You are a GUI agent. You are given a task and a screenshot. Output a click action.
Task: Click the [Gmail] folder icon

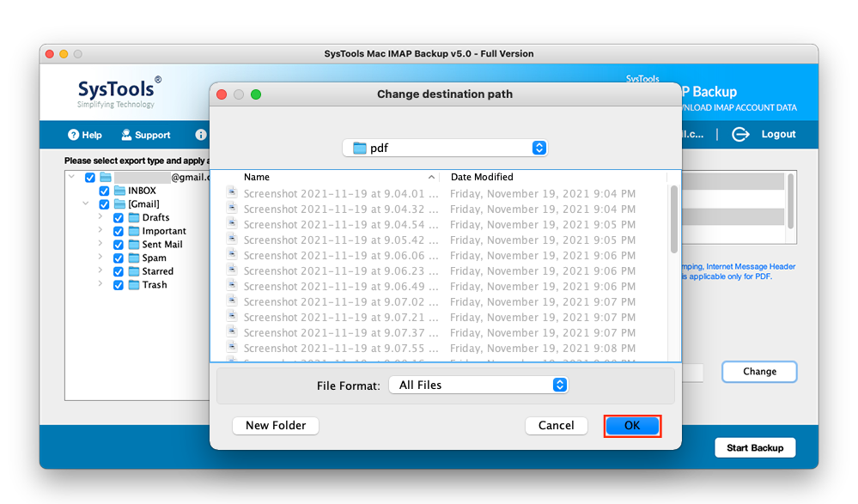tap(119, 204)
